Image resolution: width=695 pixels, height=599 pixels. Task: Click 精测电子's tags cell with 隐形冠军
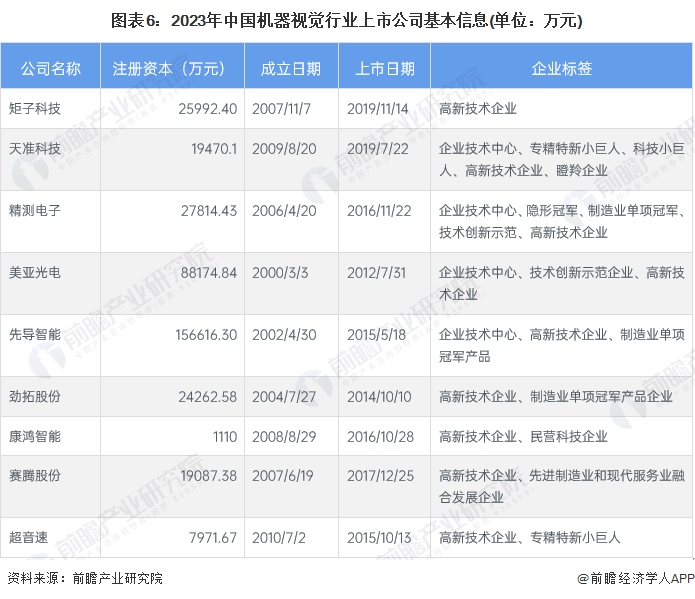coord(562,221)
